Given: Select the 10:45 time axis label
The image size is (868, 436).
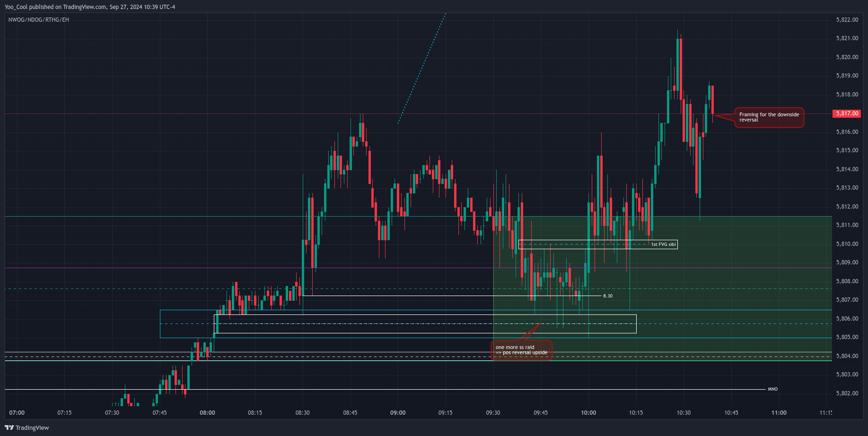Looking at the screenshot, I should [731, 413].
